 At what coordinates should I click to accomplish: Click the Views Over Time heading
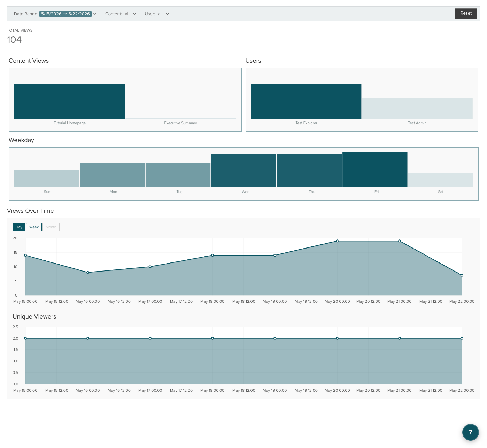[x=30, y=211]
